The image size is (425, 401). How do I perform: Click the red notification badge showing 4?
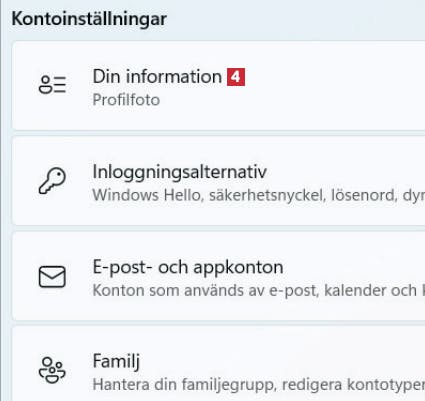tap(236, 77)
